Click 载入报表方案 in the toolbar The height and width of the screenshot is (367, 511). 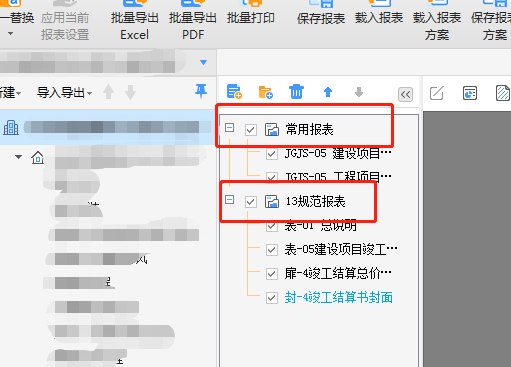click(437, 21)
